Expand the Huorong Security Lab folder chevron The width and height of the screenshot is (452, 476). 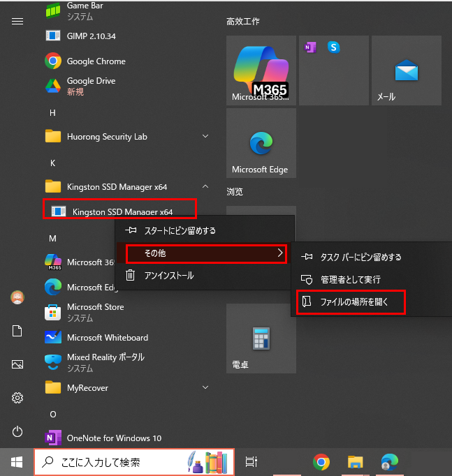point(205,136)
